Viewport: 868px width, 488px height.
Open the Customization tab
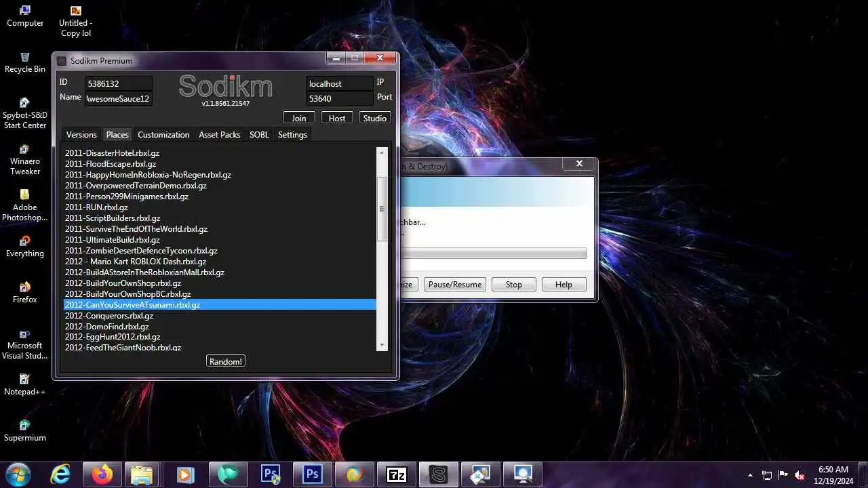tap(163, 135)
